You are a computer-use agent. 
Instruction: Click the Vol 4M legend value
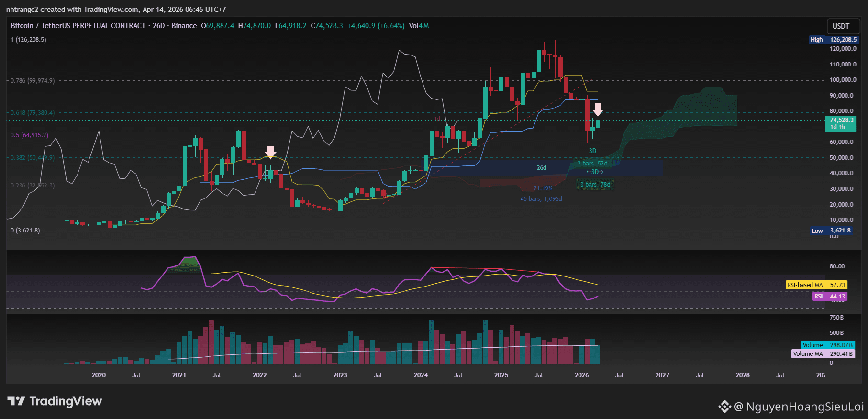[419, 26]
